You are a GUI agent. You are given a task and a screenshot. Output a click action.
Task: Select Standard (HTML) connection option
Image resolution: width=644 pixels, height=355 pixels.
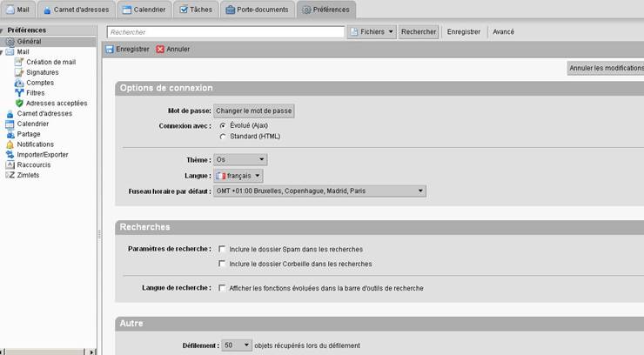point(223,137)
